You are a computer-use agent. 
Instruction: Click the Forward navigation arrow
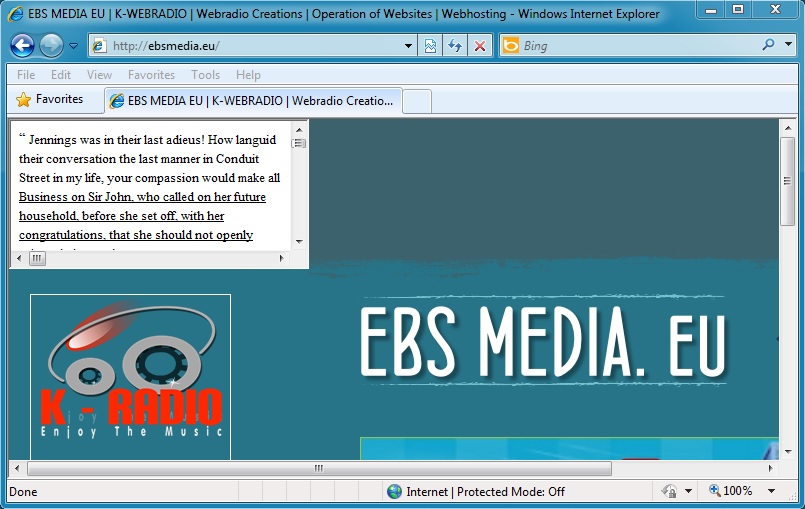tap(51, 46)
